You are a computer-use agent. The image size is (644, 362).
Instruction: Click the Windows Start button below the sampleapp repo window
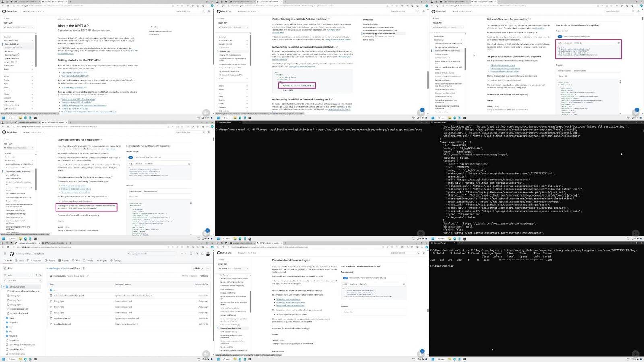4,359
